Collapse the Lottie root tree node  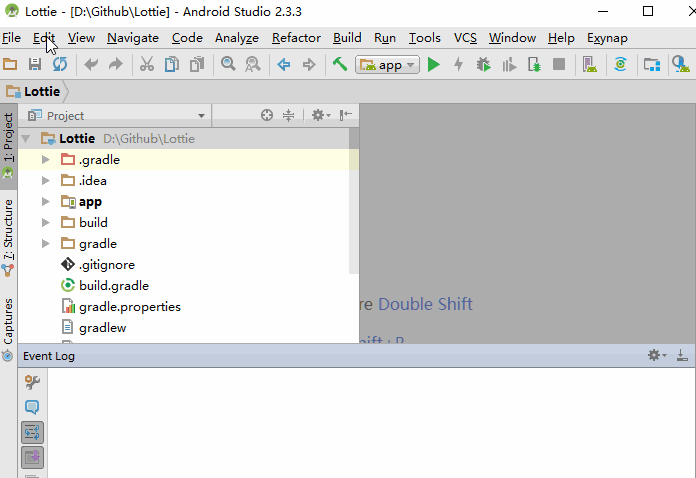(26, 139)
